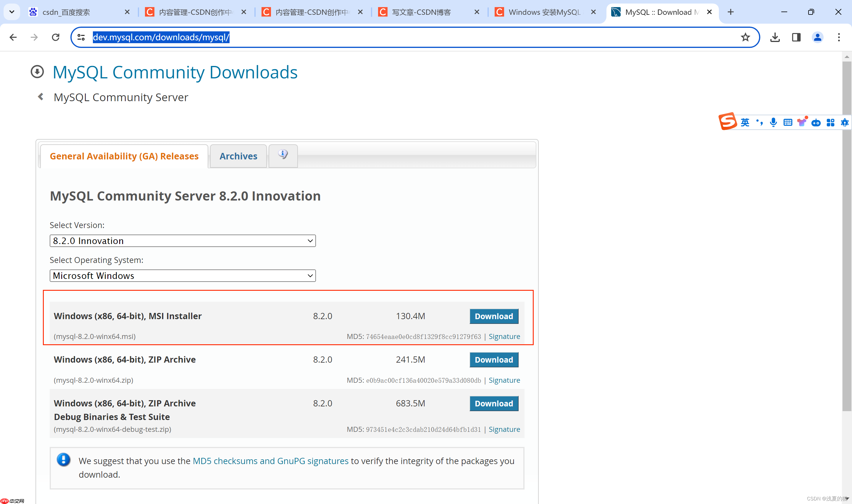The height and width of the screenshot is (504, 852).
Task: Toggle the bookmark star in address bar
Action: 745,37
